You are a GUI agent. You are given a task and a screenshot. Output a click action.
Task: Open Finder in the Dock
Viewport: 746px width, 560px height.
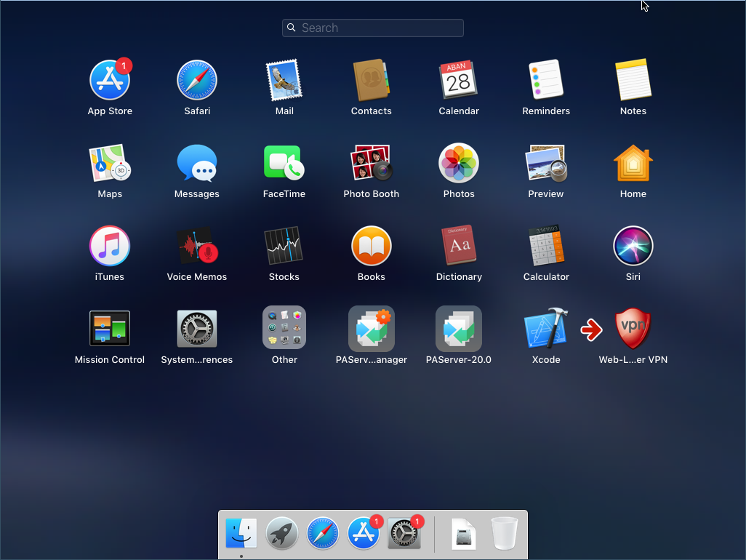click(x=241, y=533)
